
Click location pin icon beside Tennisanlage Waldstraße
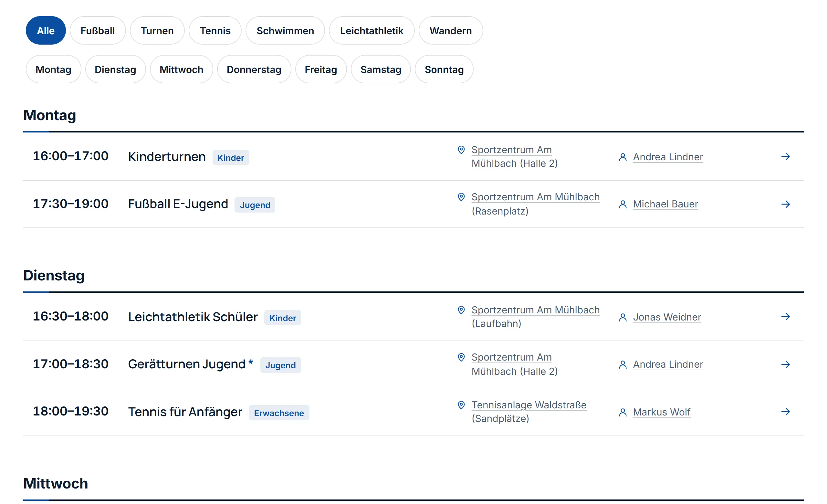click(461, 405)
